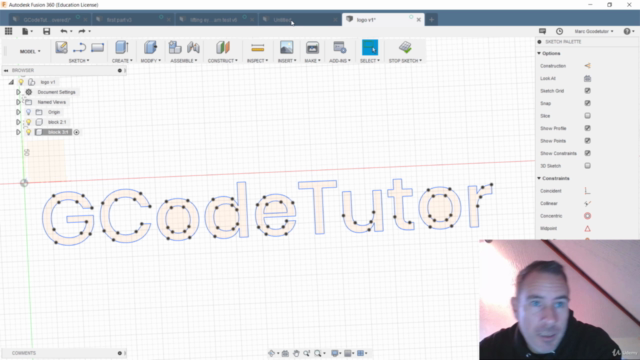
Task: Toggle visibility bulb of Origin
Action: pos(29,112)
